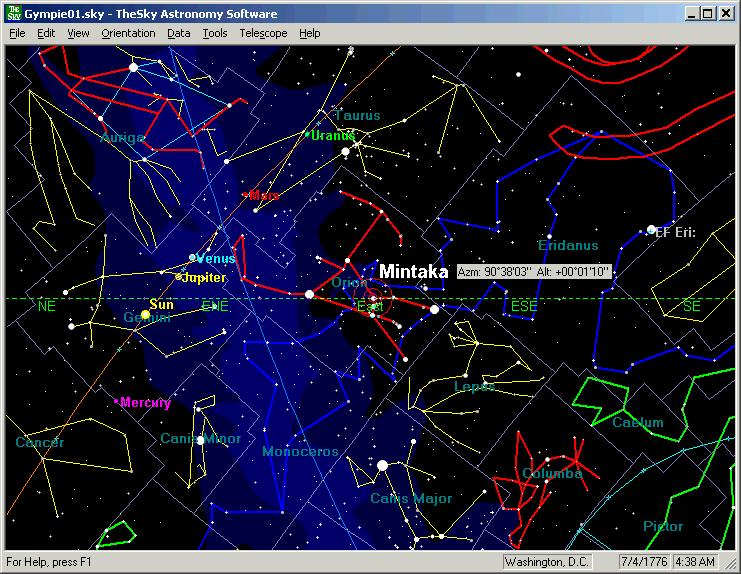Click the EF Eri star label
Screen dimensions: 741x574
click(675, 232)
